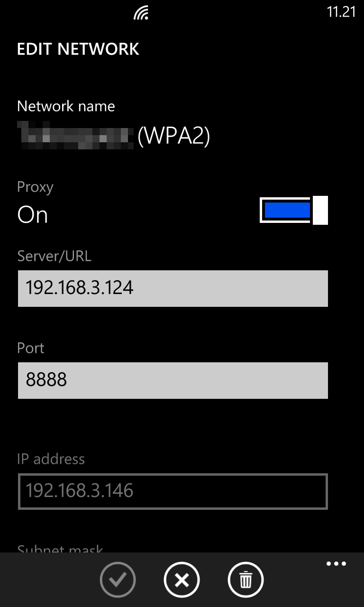Screen dimensions: 364x607
Task: Tap the On proxy status text
Action: [33, 215]
